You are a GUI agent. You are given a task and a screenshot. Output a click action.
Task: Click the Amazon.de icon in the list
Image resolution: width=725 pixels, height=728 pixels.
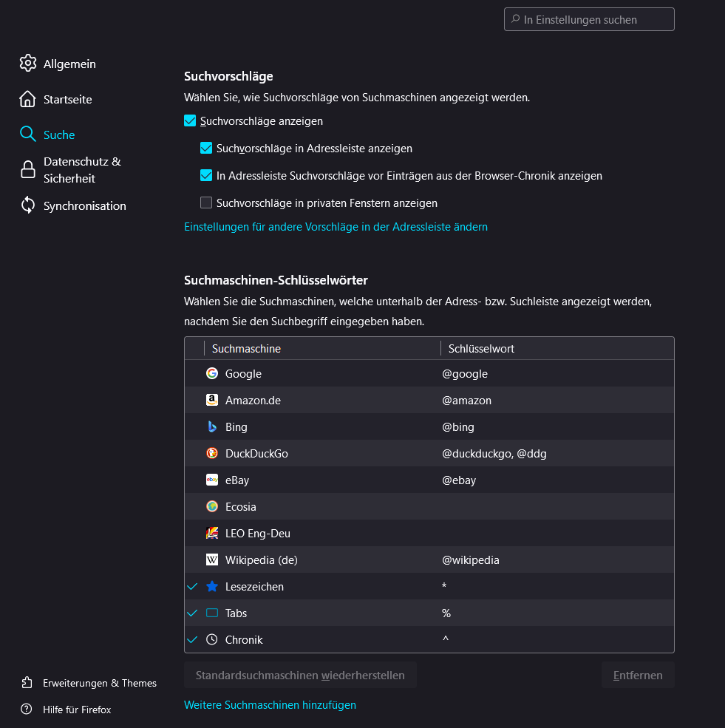tap(212, 401)
